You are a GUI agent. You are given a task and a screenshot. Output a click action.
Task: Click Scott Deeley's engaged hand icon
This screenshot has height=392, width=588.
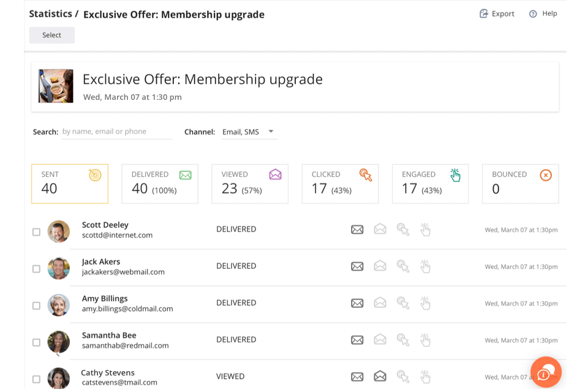tap(425, 229)
